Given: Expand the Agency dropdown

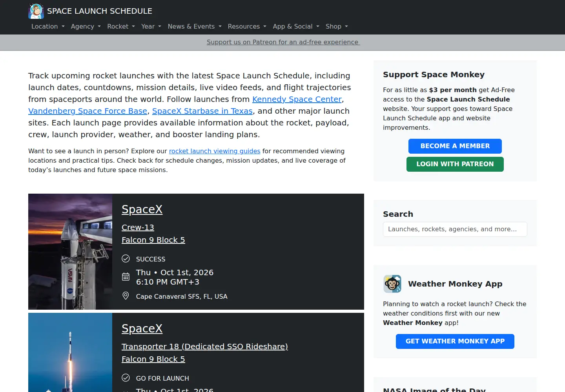Looking at the screenshot, I should point(86,26).
